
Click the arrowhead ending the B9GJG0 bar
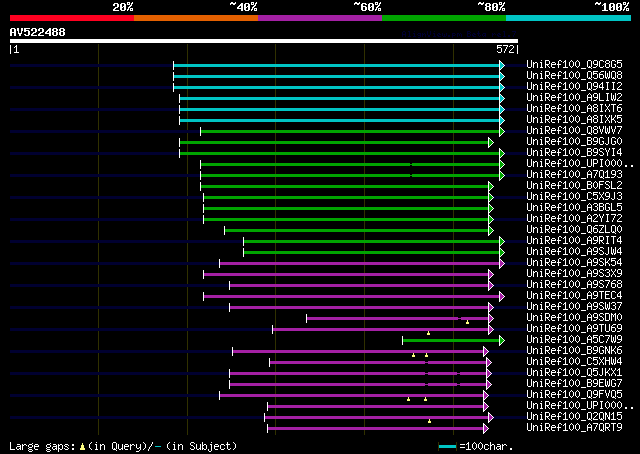[x=491, y=142]
